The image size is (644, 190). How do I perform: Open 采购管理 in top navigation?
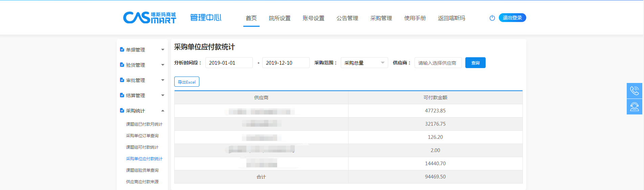[x=381, y=18]
